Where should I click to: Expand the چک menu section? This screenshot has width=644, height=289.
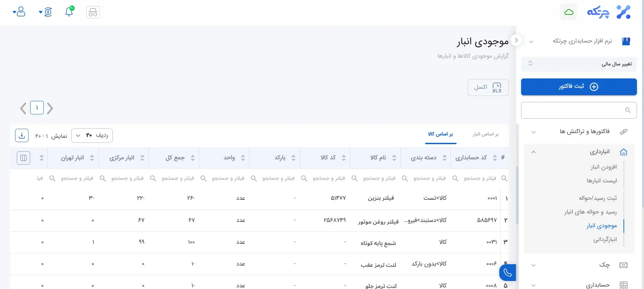click(579, 265)
